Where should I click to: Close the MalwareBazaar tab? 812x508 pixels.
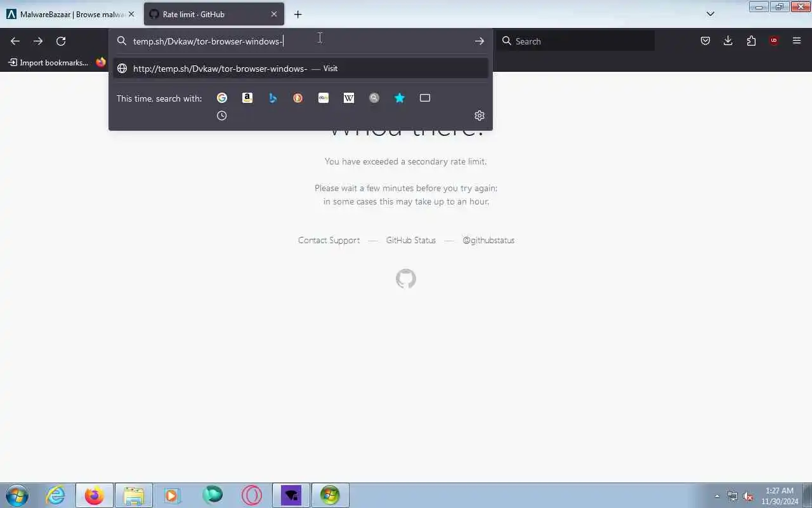pos(131,14)
